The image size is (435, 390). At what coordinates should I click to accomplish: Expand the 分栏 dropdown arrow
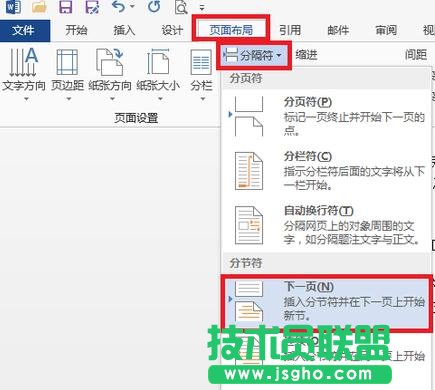click(203, 99)
